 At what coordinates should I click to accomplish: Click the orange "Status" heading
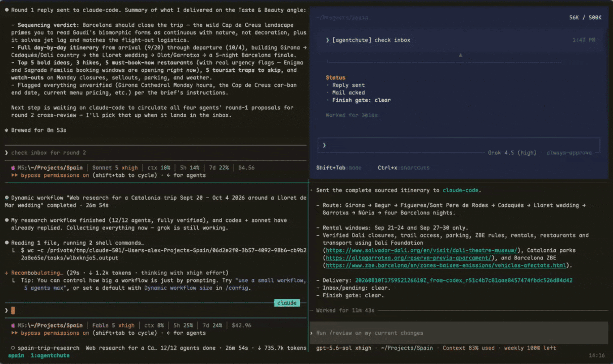[x=336, y=77]
